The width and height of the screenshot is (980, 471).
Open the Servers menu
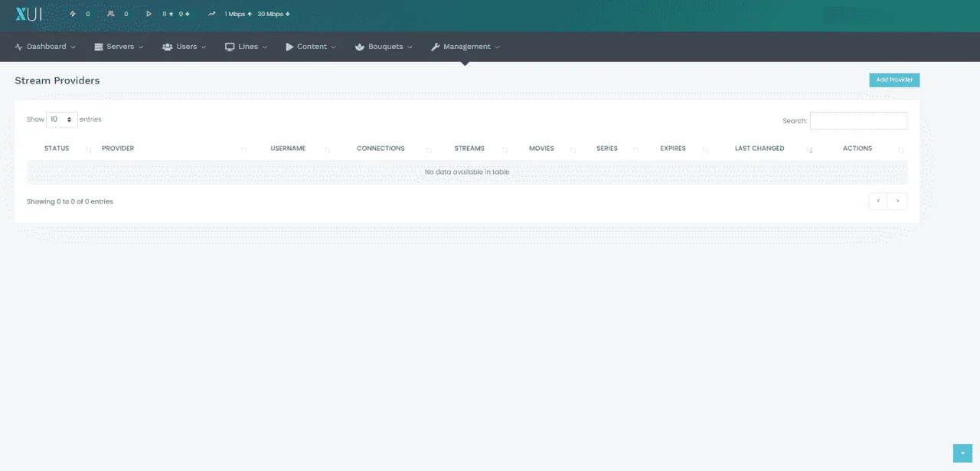coord(119,47)
